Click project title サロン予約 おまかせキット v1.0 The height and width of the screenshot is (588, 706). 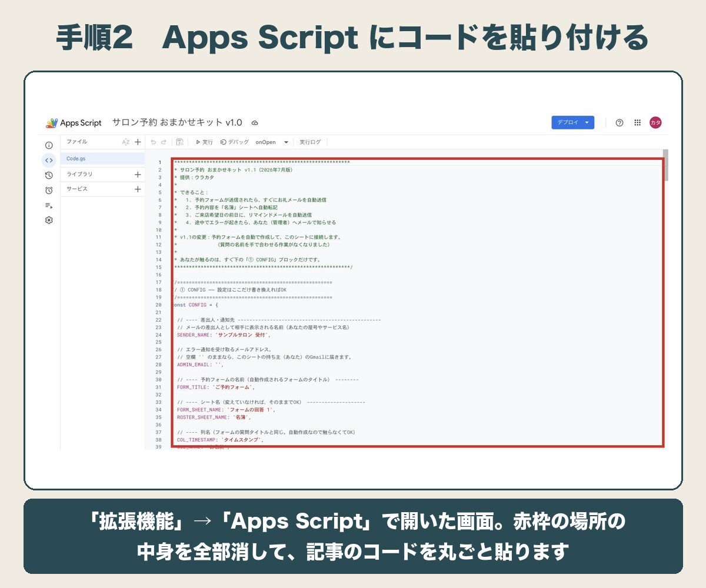pos(177,122)
